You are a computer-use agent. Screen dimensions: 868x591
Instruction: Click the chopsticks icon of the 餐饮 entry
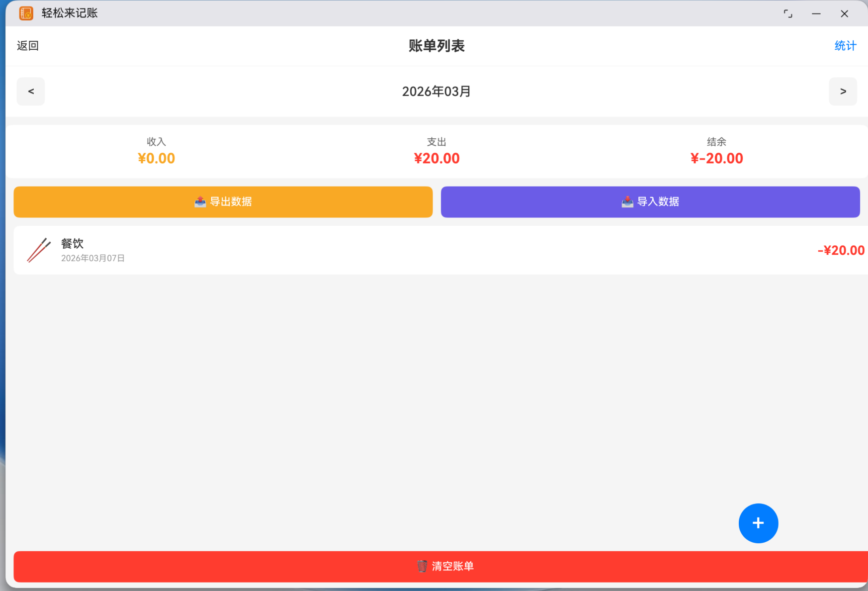[39, 250]
